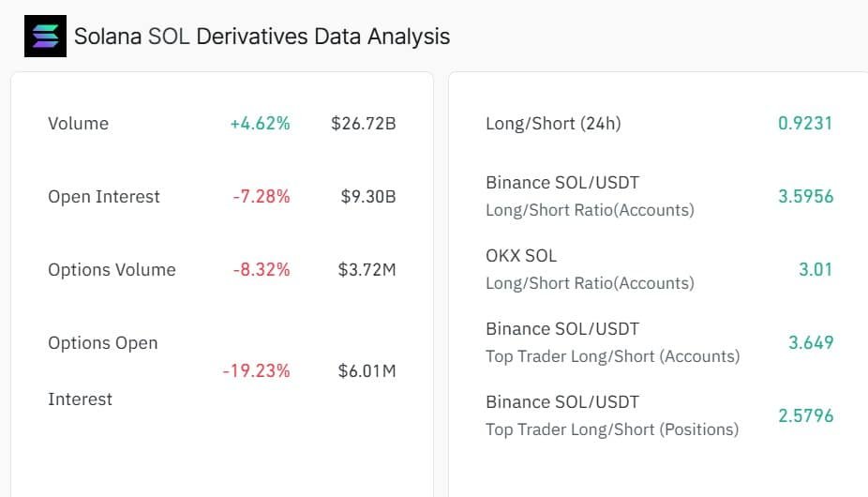Click the -8.32% options volume change

pos(262,270)
